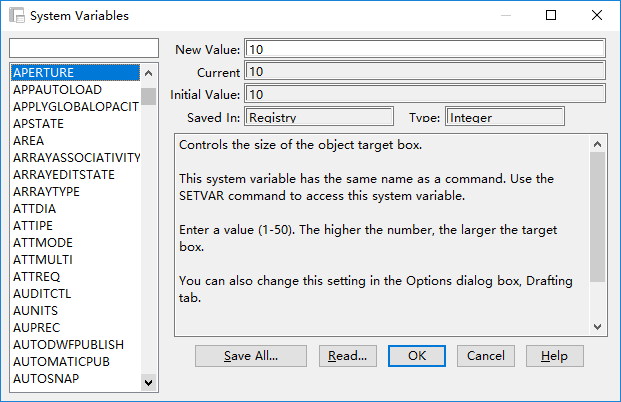This screenshot has height=402, width=621.
Task: Click the Cancel button
Action: coord(486,355)
